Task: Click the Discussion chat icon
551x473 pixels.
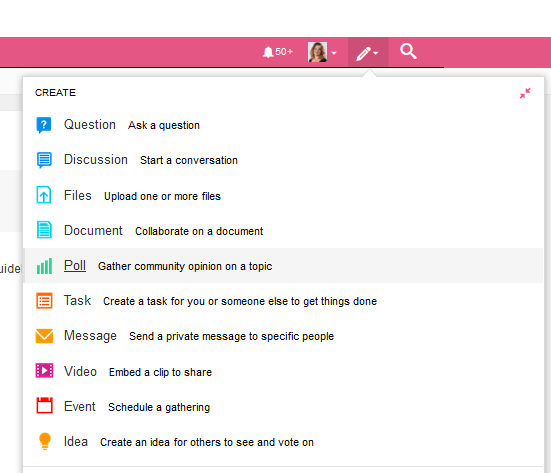Action: tap(44, 160)
